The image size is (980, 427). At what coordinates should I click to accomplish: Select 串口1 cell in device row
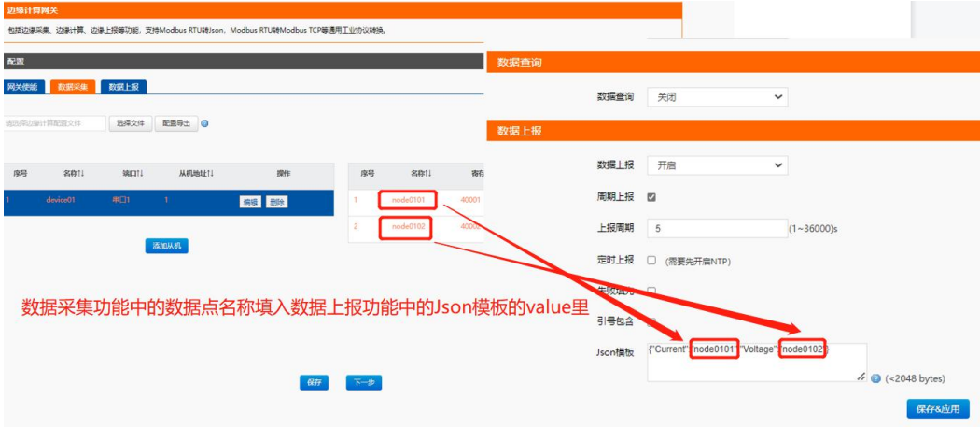[120, 200]
